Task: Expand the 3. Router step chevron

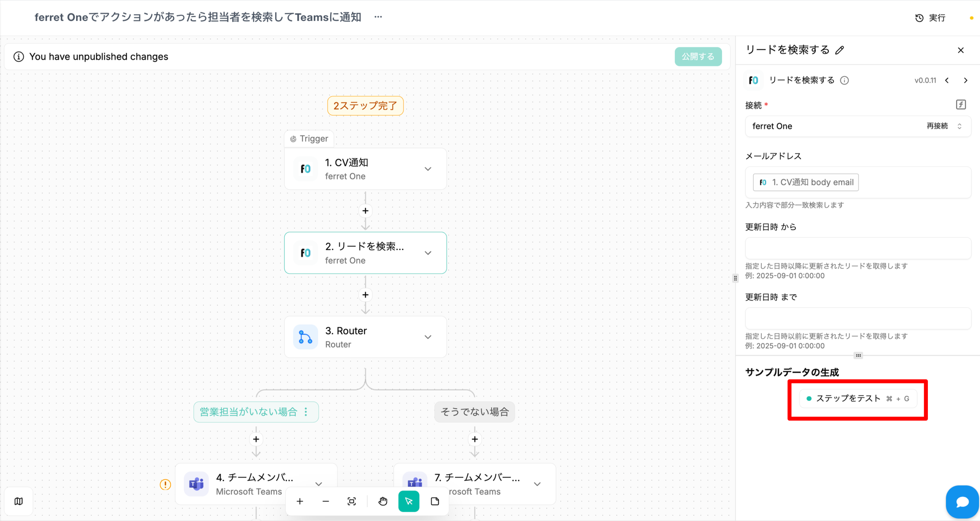Action: 428,337
